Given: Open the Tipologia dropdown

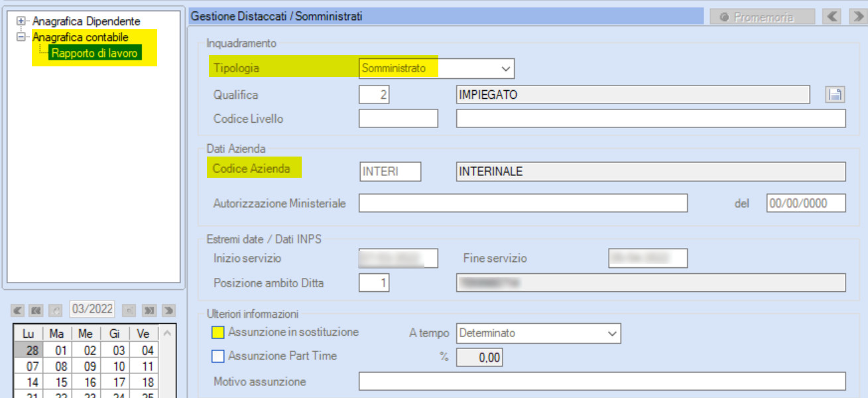Looking at the screenshot, I should tap(506, 68).
